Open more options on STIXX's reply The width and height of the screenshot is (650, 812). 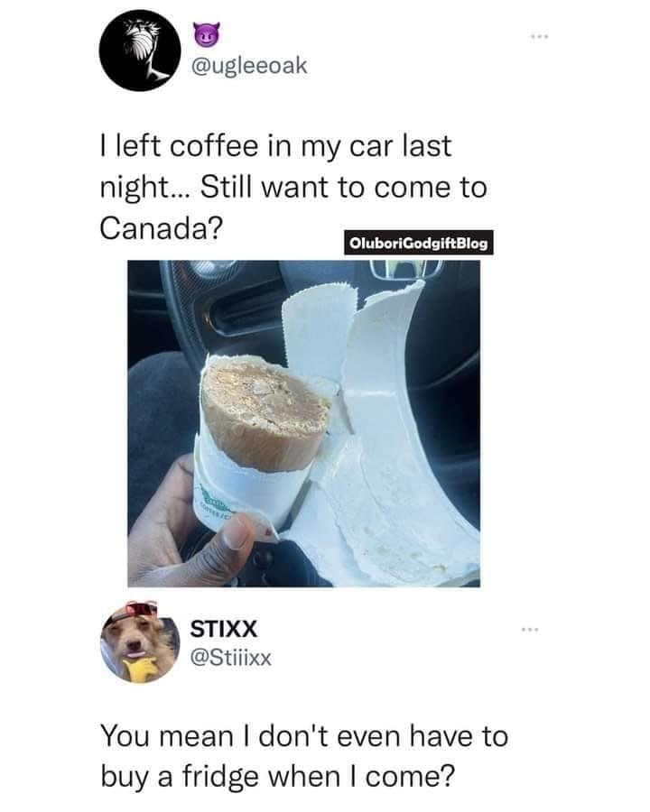[x=530, y=631]
